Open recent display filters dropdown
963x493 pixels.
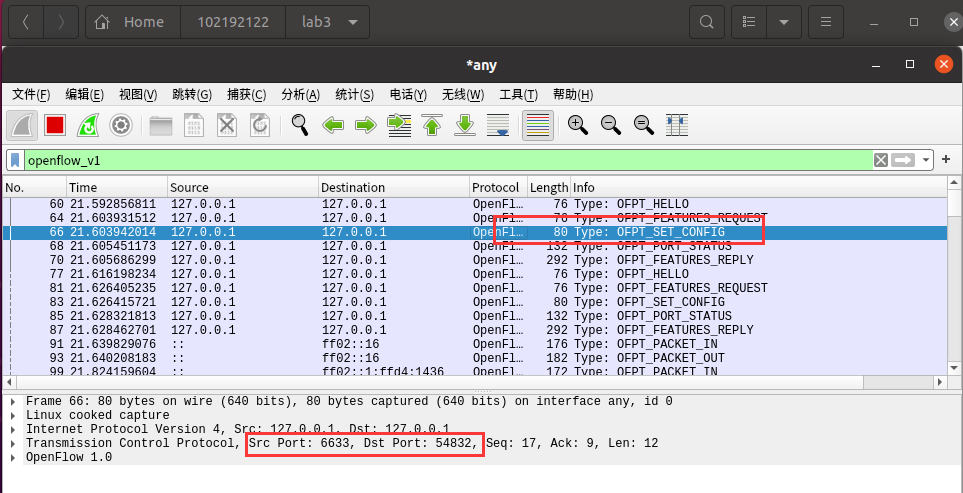click(926, 161)
